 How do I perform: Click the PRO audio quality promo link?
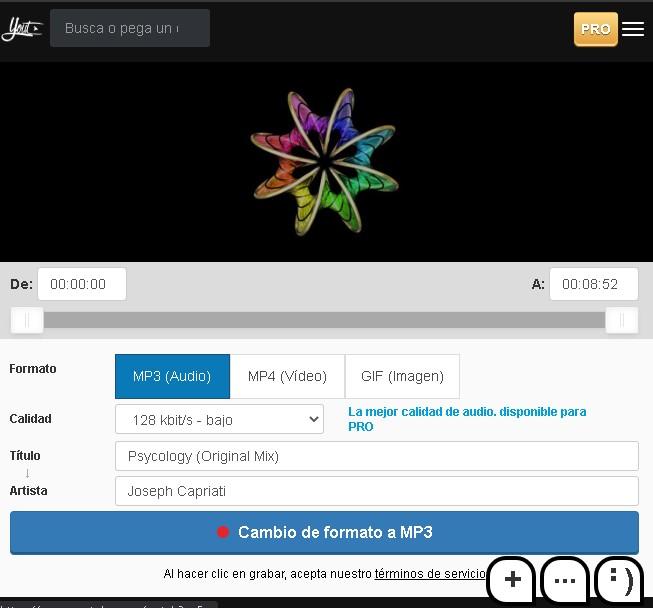click(466, 418)
